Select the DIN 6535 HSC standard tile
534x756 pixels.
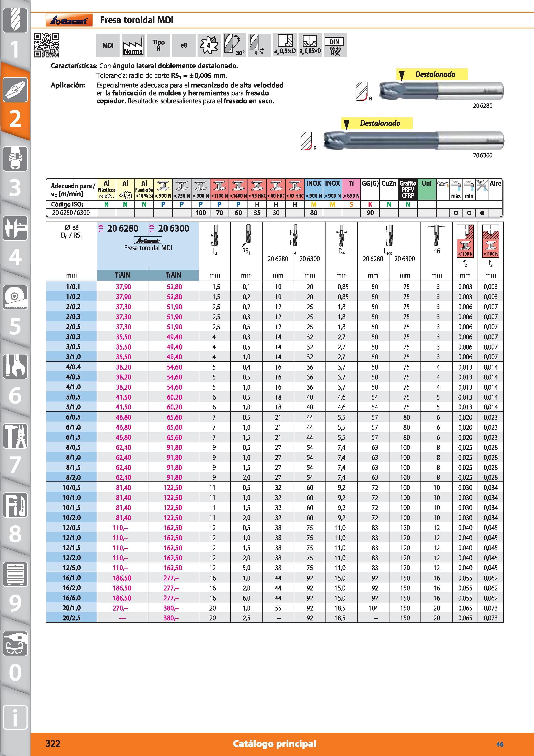coord(335,45)
